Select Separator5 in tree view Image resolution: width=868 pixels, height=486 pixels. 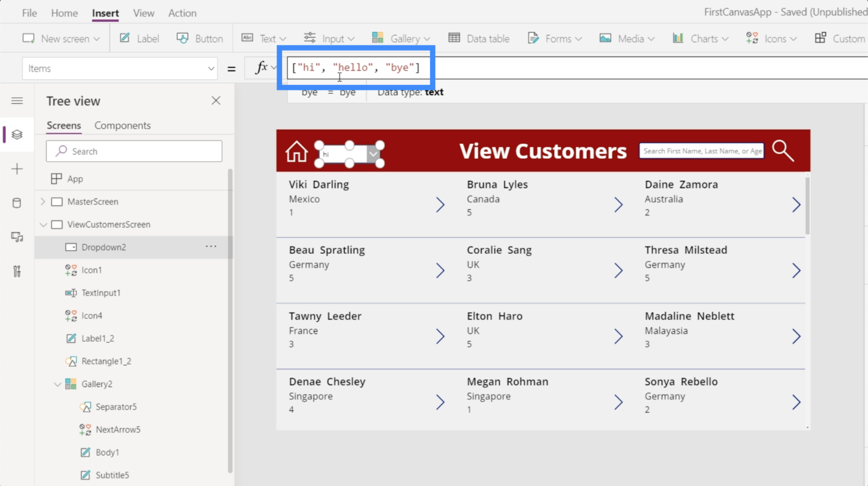[x=116, y=407]
